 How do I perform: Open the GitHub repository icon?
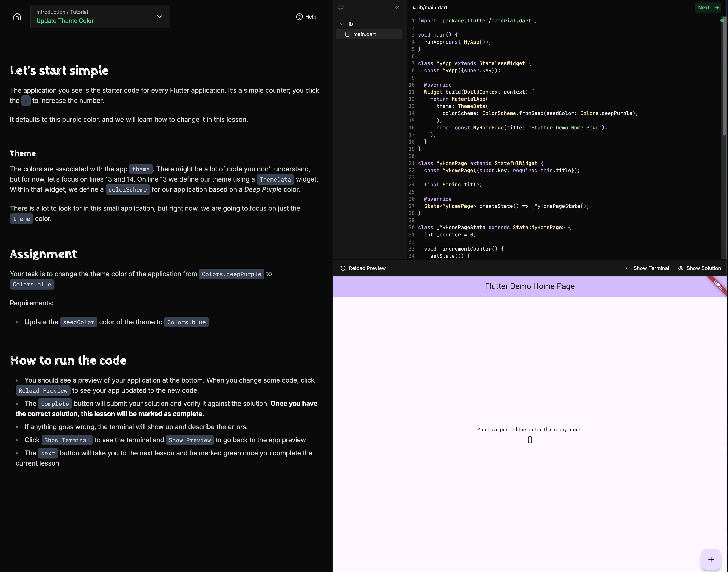tap(341, 7)
